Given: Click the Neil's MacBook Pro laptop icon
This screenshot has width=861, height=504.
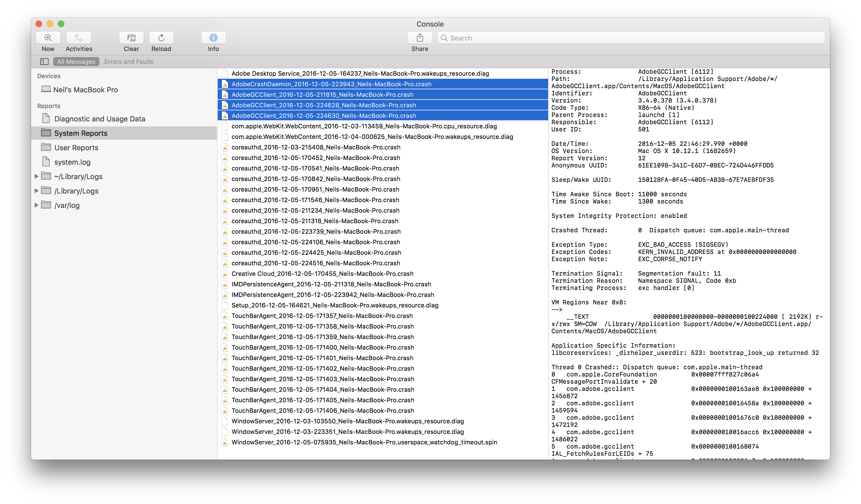Looking at the screenshot, I should [x=46, y=89].
